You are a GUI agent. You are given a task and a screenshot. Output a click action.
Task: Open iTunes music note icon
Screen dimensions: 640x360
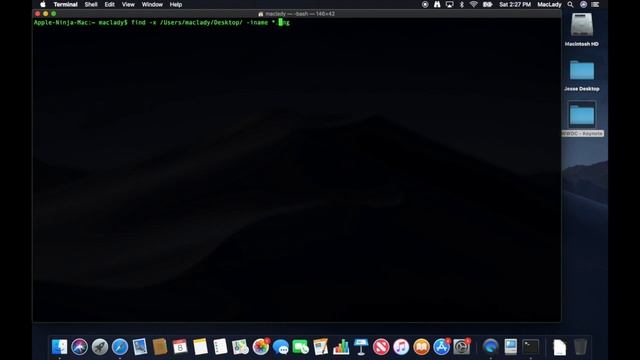(401, 347)
